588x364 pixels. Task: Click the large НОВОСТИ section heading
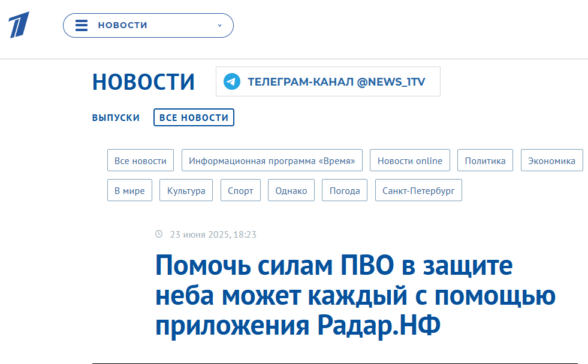click(x=144, y=82)
